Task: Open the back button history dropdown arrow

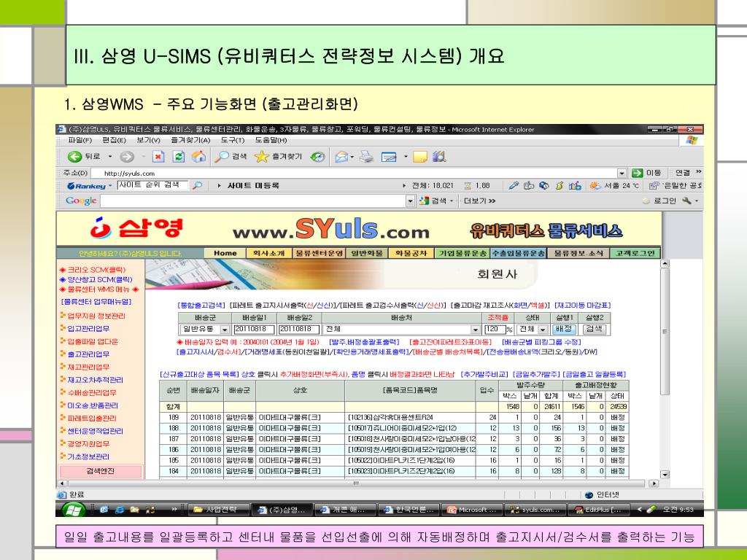Action: point(110,157)
